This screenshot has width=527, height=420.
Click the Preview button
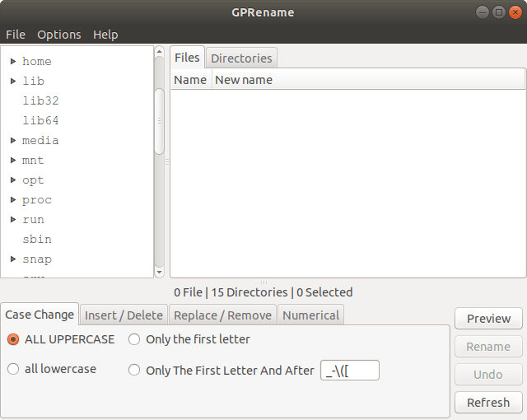coord(488,319)
